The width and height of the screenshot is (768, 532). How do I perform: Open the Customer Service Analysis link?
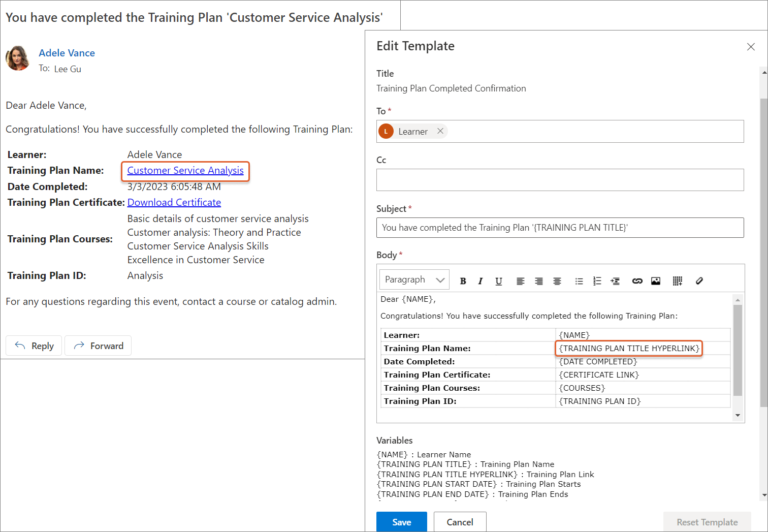tap(185, 171)
